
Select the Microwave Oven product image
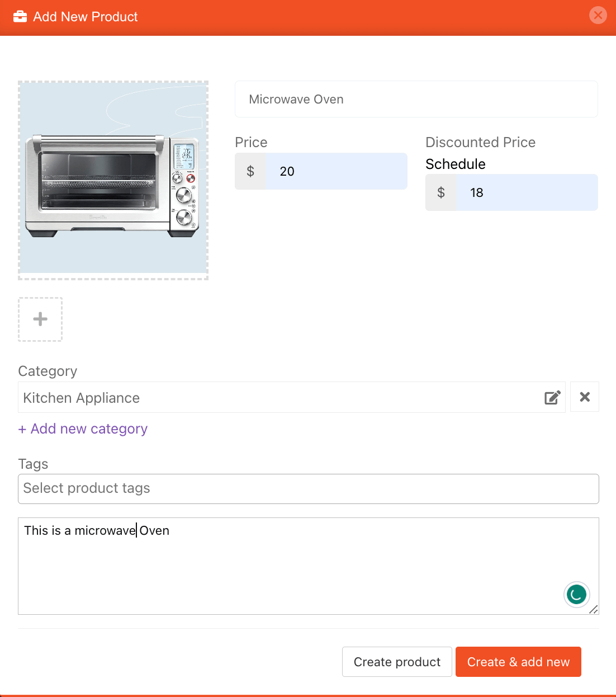click(x=113, y=180)
